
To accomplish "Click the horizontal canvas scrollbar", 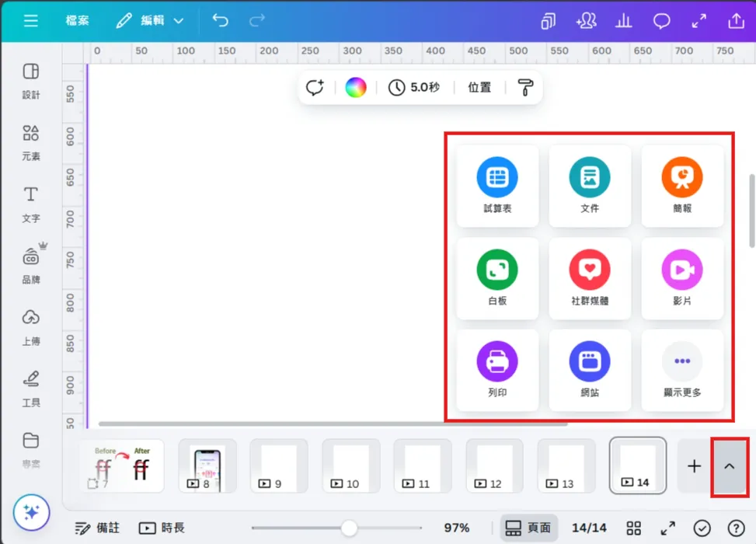I will pyautogui.click(x=333, y=424).
